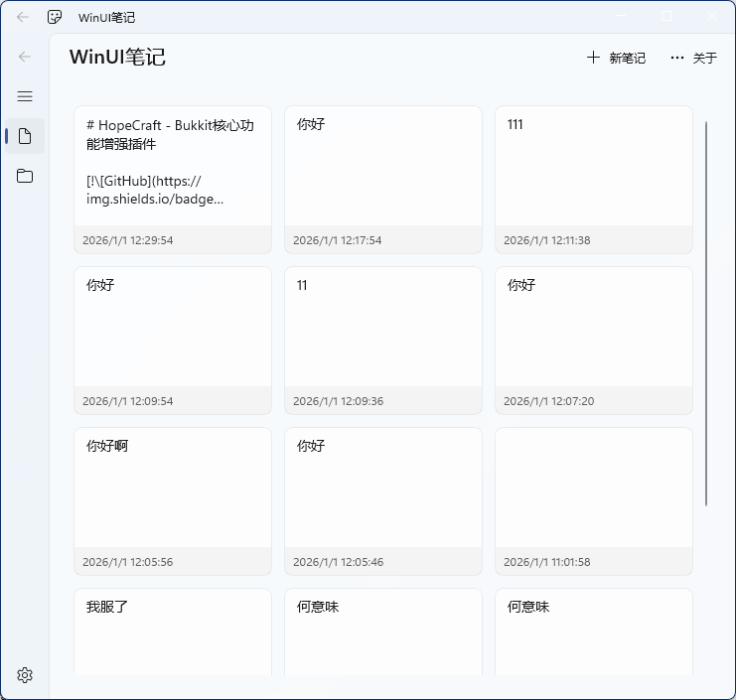Click the three-dot icon beside 关于
This screenshot has height=700, width=736.
pos(677,58)
